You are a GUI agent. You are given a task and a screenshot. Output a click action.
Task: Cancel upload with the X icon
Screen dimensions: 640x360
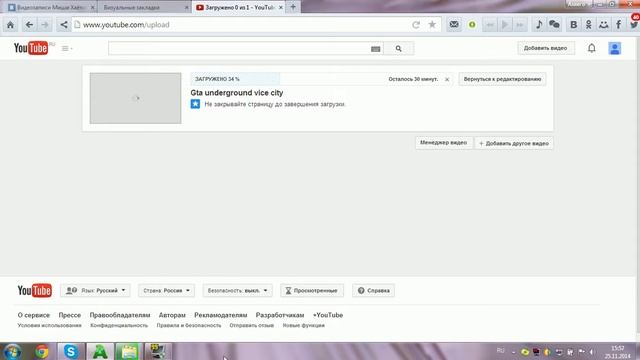pos(447,80)
